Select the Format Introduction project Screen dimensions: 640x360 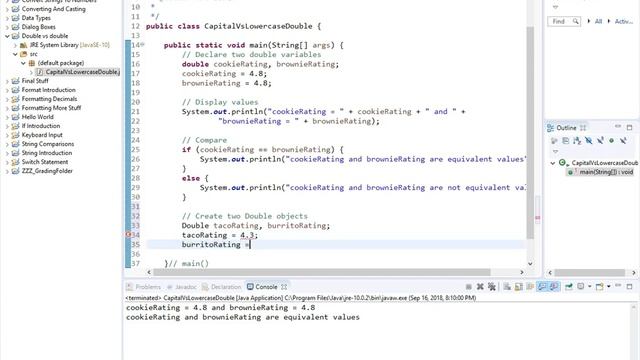click(x=48, y=90)
